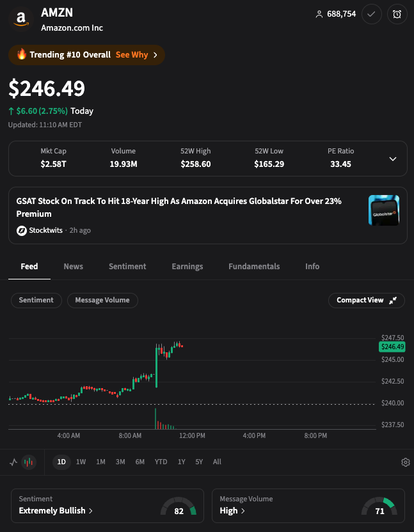Screen dimensions: 414x532
Task: Click the 52W High $258.60 value
Action: coord(196,164)
